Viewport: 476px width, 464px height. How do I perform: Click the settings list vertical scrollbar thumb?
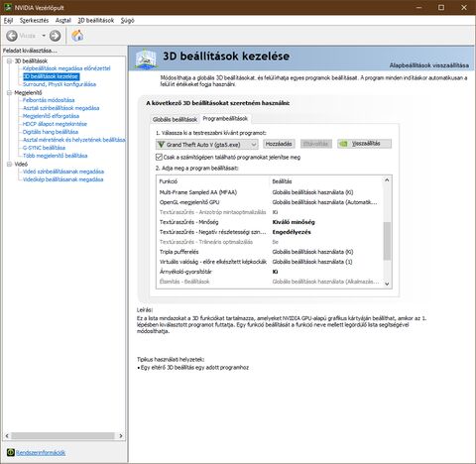pos(387,241)
